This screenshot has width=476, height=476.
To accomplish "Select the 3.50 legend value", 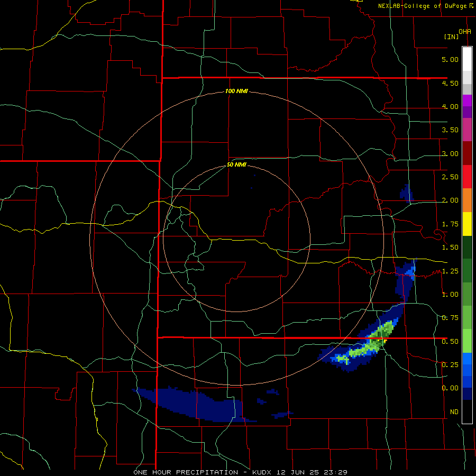I will coord(450,130).
